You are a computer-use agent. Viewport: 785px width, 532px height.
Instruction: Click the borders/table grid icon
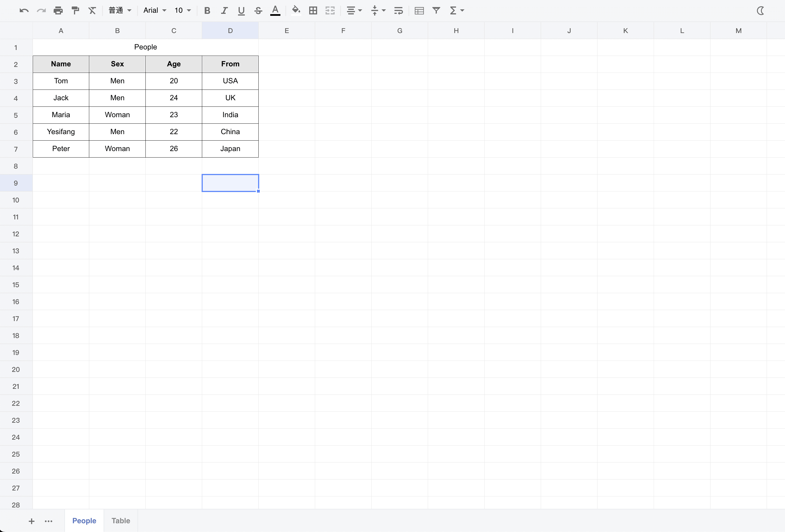(313, 11)
